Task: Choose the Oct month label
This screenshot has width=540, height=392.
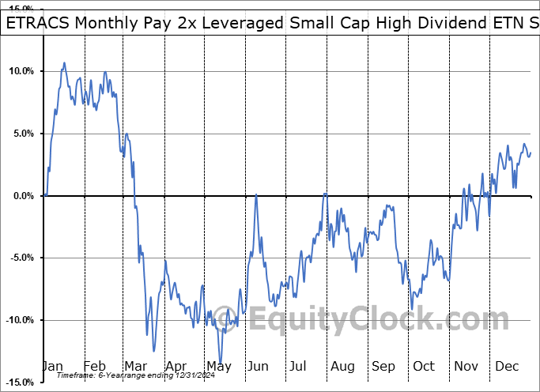Action: click(425, 366)
